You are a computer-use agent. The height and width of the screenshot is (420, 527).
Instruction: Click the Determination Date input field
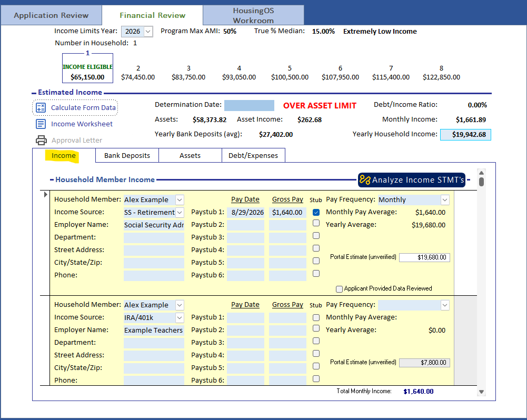249,105
